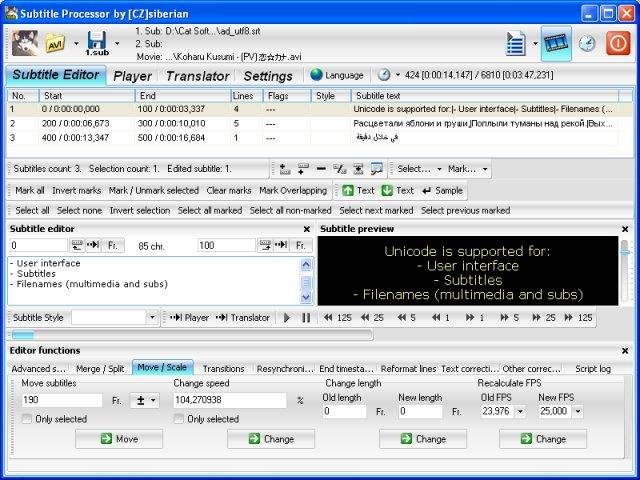
Task: Click Mark Overlapping
Action: [293, 191]
